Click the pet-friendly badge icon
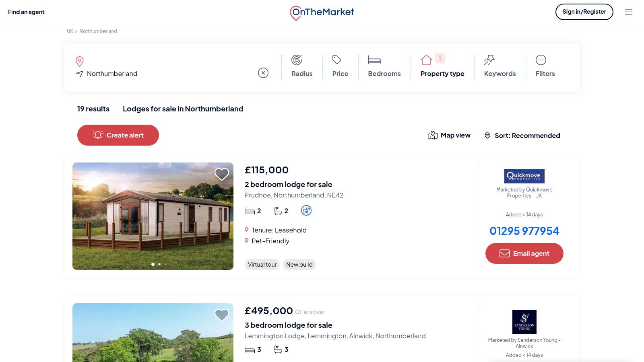 tap(306, 210)
